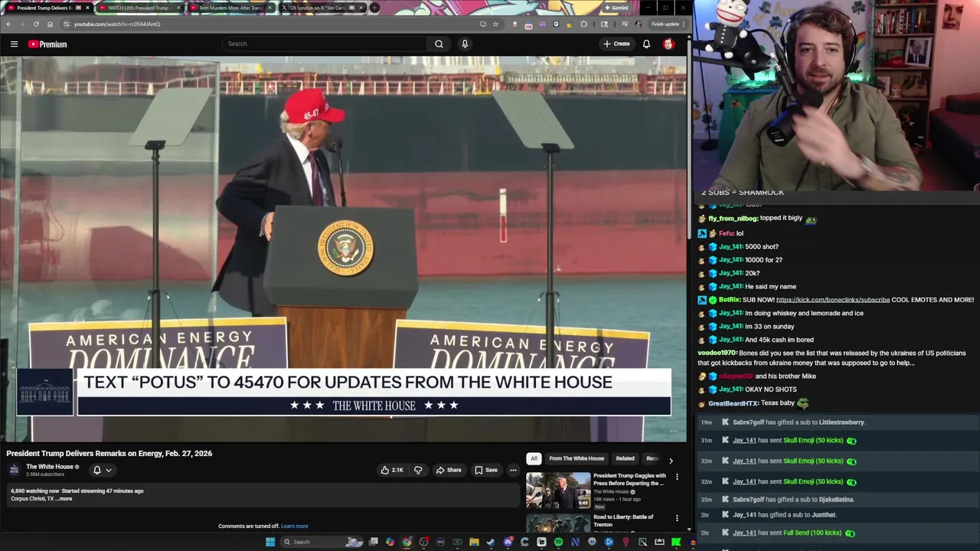Click the browser address bar URL

[117, 24]
